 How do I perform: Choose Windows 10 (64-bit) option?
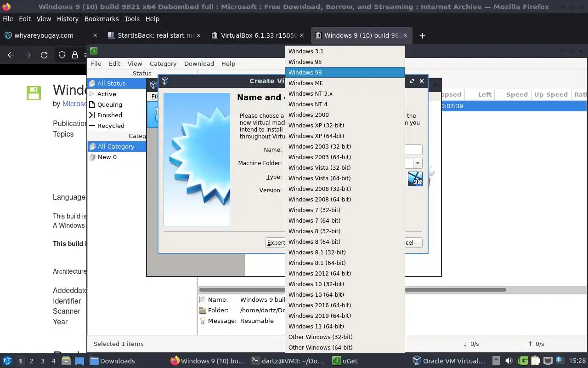[x=345, y=294]
